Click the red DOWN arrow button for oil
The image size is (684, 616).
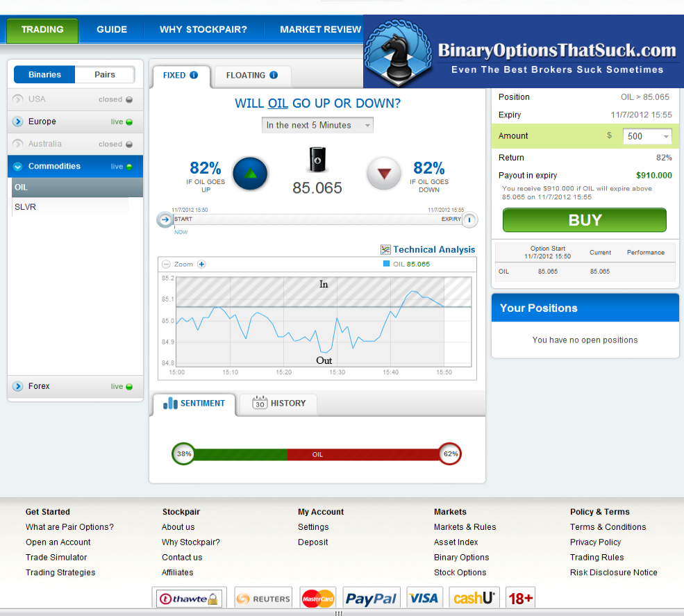[x=384, y=174]
